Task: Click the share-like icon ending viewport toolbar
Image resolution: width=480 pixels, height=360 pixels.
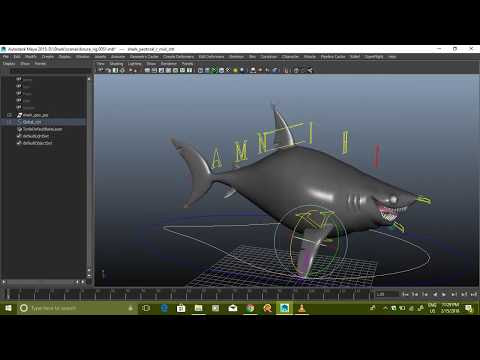Action: point(310,70)
